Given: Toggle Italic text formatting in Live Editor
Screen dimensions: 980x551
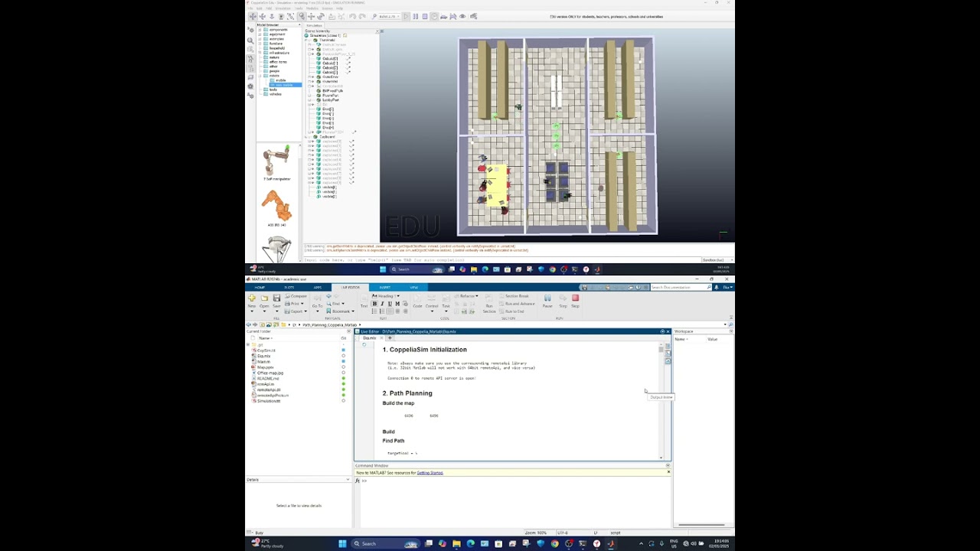Looking at the screenshot, I should coord(382,304).
